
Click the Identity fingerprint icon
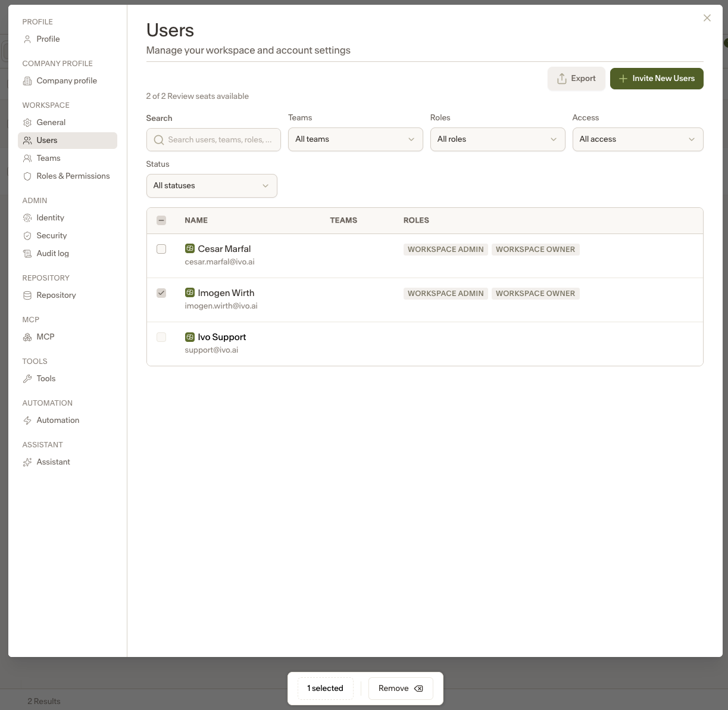(27, 218)
